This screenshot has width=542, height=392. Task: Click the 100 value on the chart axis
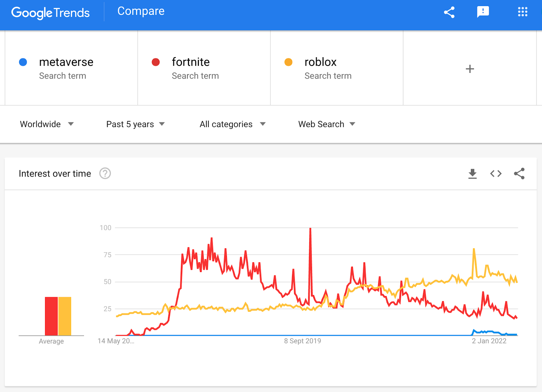pyautogui.click(x=105, y=228)
